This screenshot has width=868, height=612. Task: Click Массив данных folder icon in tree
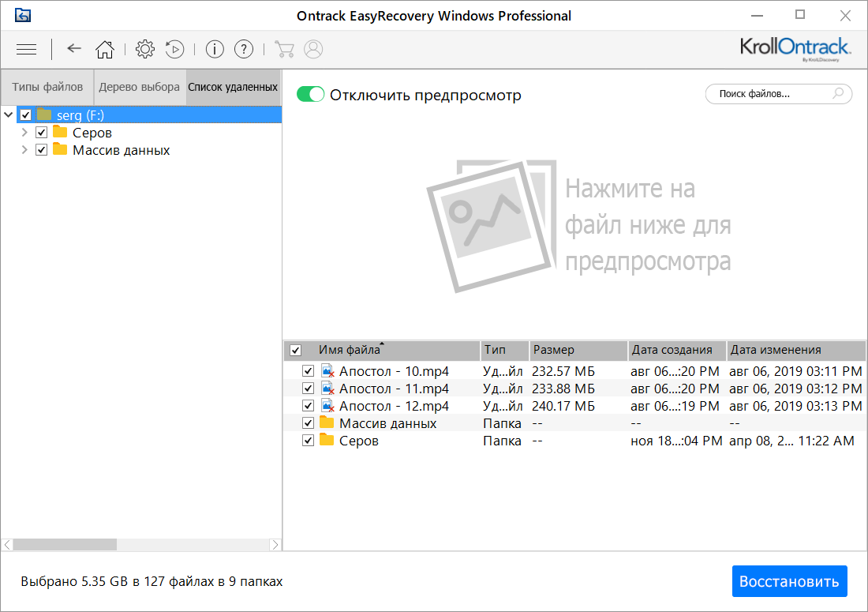point(60,149)
